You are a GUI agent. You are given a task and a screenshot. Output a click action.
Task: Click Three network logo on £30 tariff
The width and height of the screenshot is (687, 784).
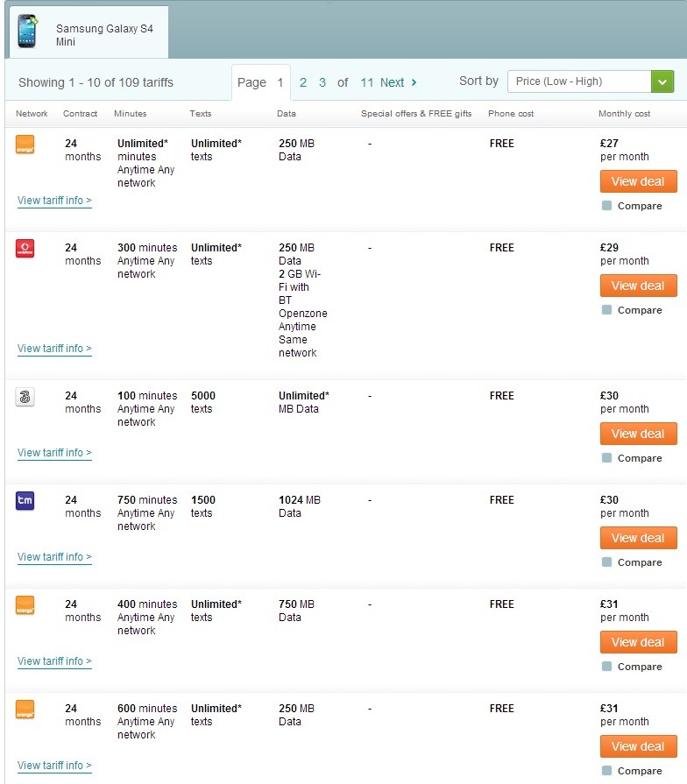pyautogui.click(x=25, y=397)
